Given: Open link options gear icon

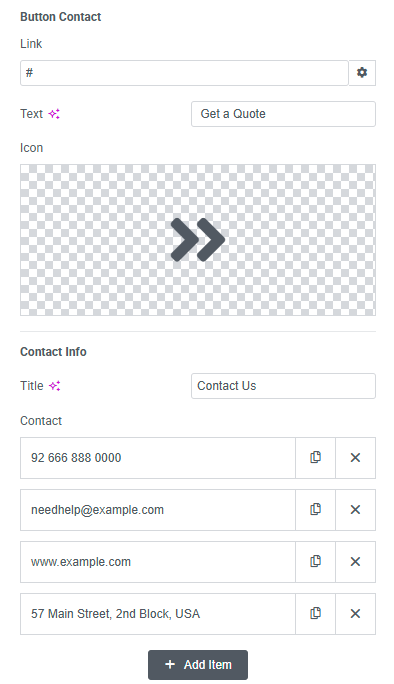Looking at the screenshot, I should 362,72.
